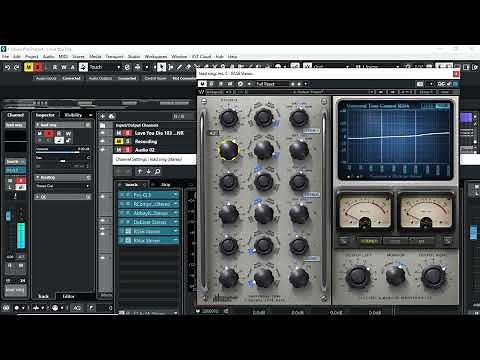
Task: Solo the Audio 02 track
Action: [127, 150]
